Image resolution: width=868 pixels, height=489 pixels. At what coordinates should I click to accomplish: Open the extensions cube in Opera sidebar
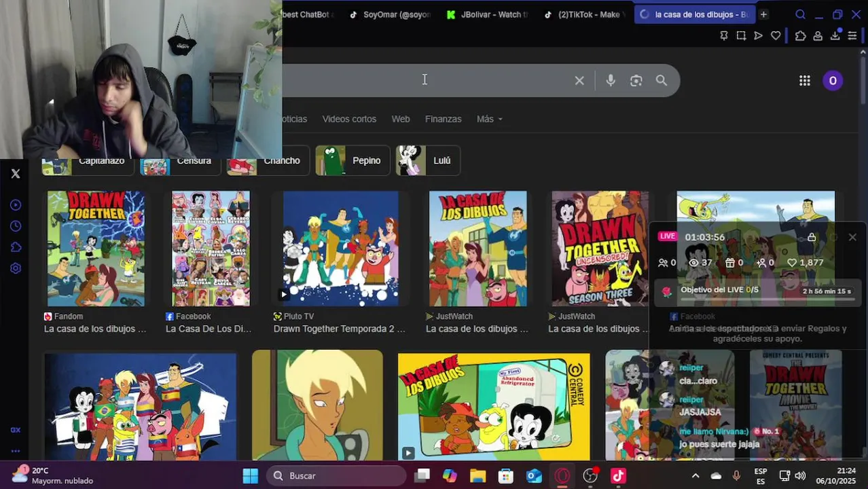(x=16, y=247)
